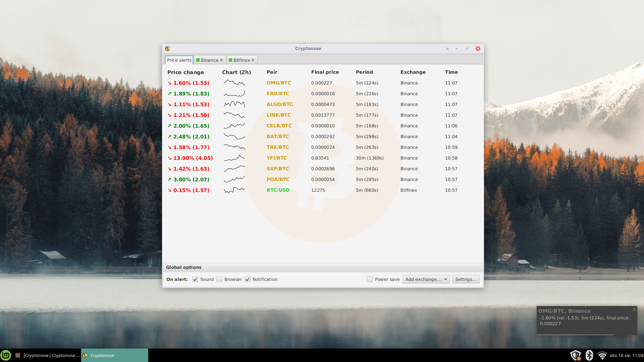Select the price change 0.15% (1.57)

(191, 190)
